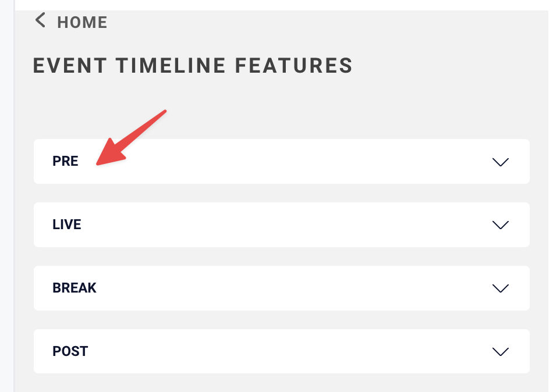Click the back chevron beside HOME
The image size is (560, 392).
point(40,20)
